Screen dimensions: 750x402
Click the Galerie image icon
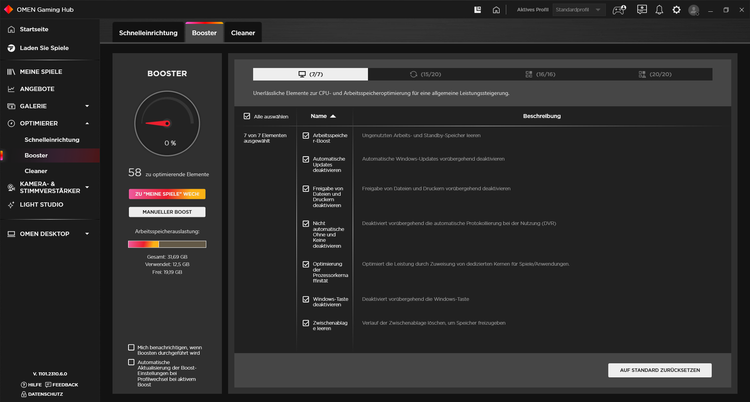[11, 106]
